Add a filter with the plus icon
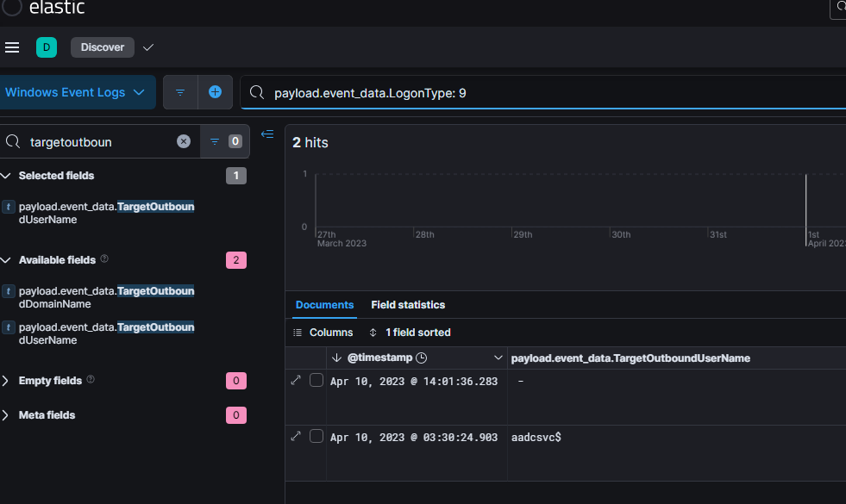This screenshot has height=504, width=846. [216, 92]
